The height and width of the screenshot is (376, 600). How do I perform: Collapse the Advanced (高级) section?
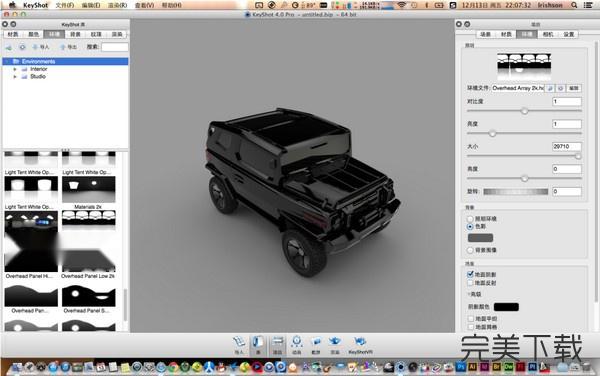coord(468,294)
